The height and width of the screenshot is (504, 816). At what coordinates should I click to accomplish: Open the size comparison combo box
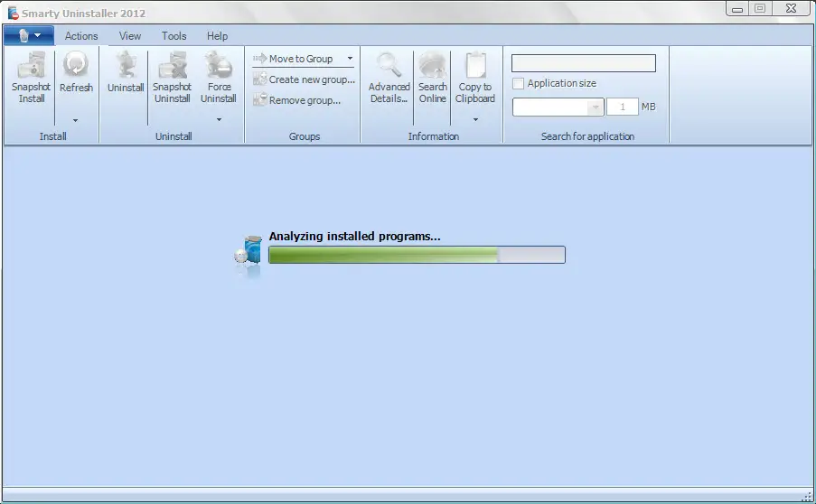click(x=558, y=107)
